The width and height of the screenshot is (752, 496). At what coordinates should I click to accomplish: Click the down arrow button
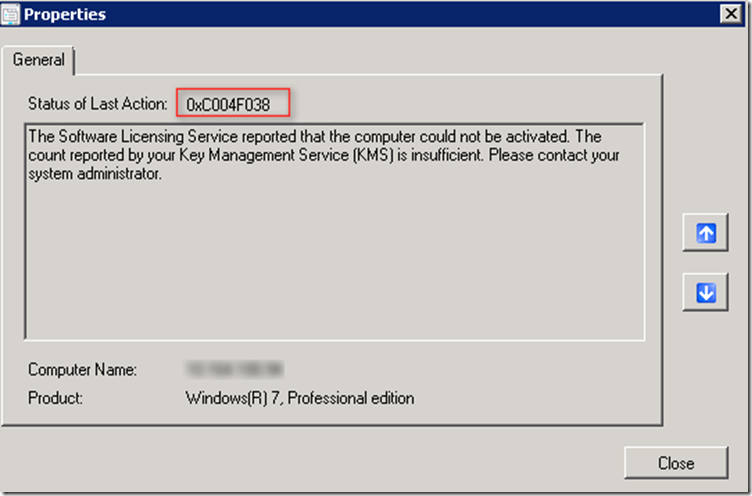tap(706, 292)
